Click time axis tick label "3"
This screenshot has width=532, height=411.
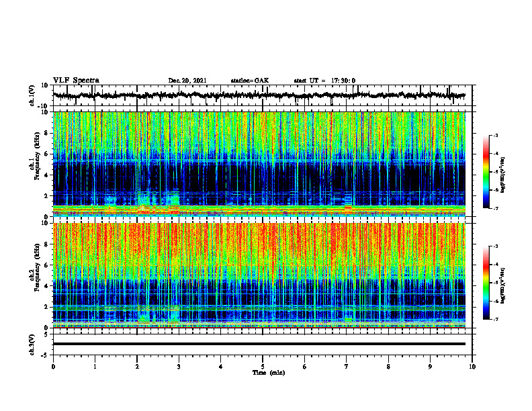pyautogui.click(x=179, y=367)
